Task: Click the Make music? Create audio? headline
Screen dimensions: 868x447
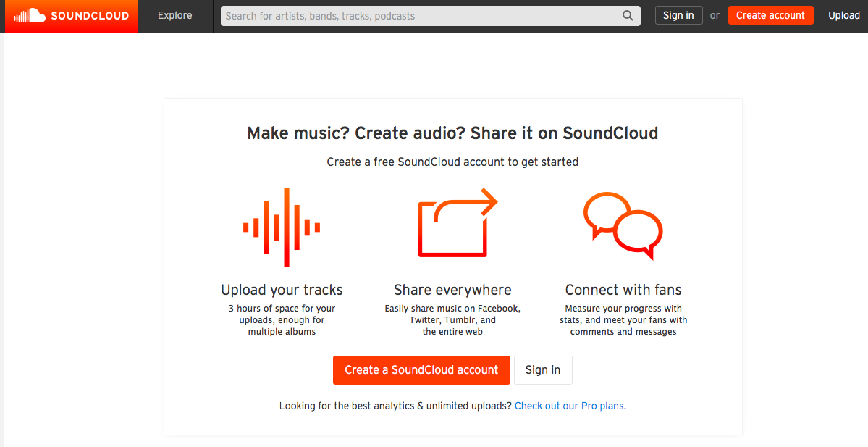Action: tap(452, 133)
